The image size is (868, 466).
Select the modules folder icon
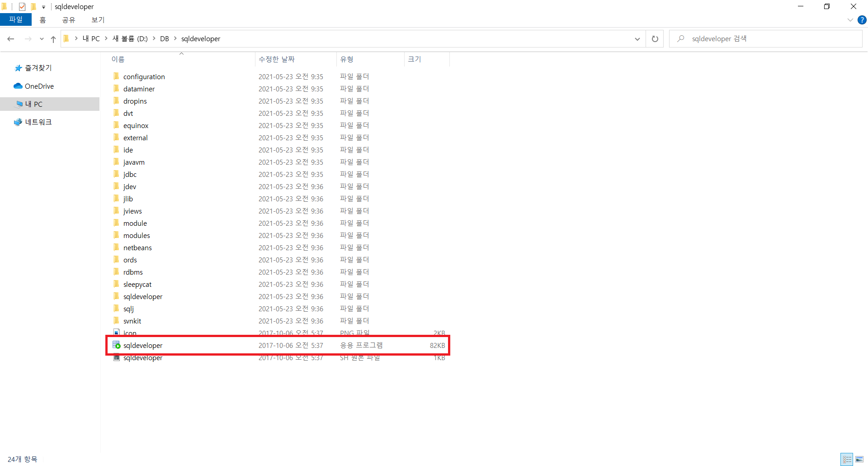pos(116,235)
